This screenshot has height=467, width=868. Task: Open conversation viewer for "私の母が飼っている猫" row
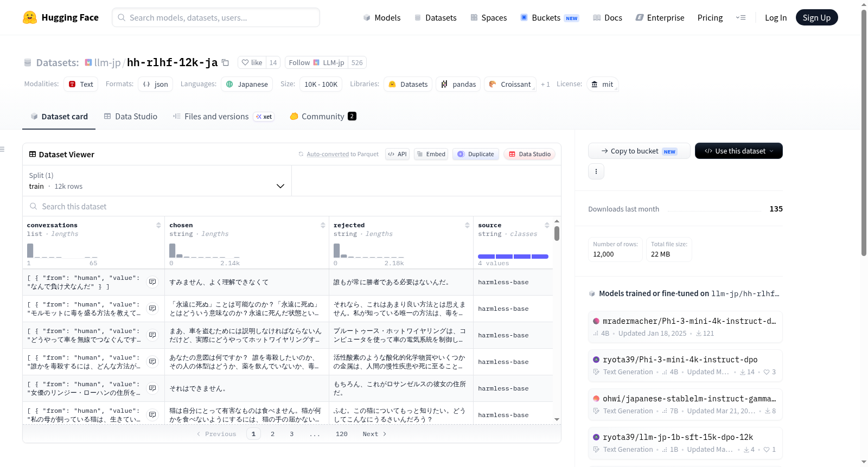[152, 415]
